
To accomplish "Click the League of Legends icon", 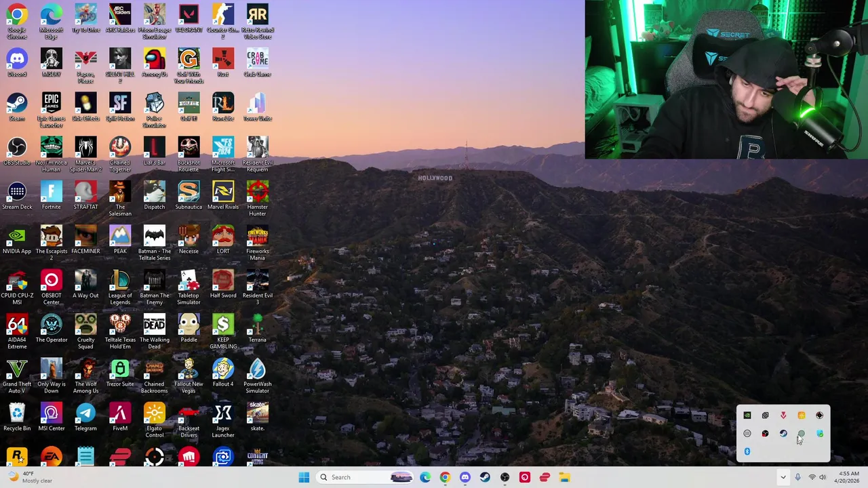I will point(120,287).
